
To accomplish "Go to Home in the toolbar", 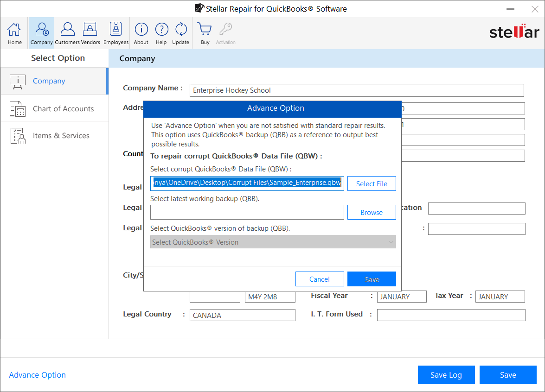I will coord(14,33).
